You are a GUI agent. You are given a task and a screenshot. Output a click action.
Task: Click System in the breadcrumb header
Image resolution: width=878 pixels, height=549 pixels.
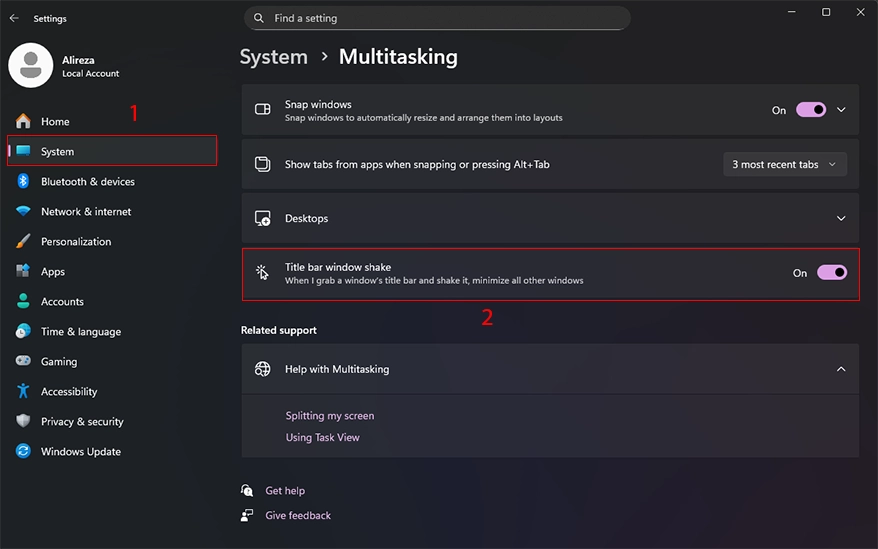[x=273, y=57]
